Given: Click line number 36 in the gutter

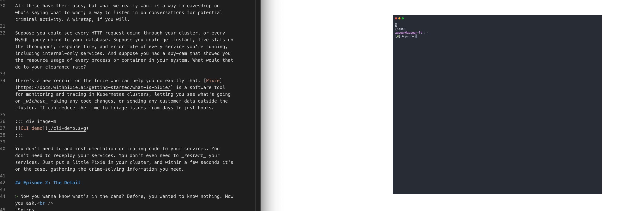Looking at the screenshot, I should [3, 122].
